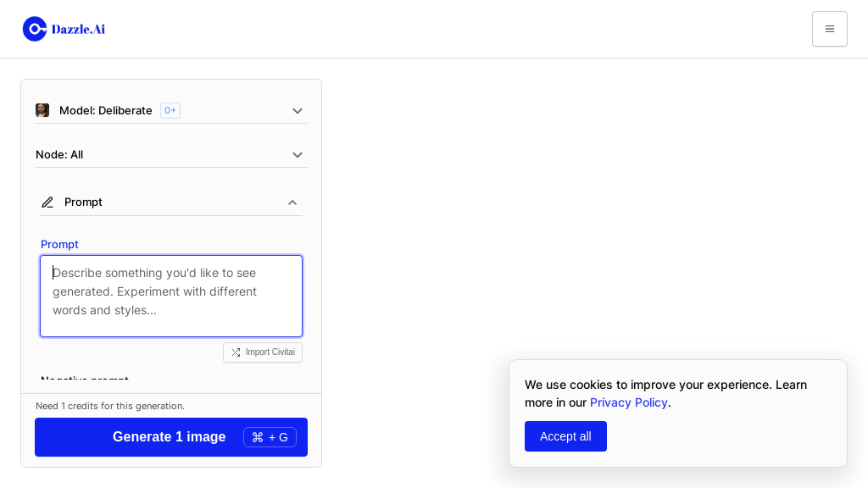The width and height of the screenshot is (868, 488).
Task: Collapse the Prompt section using its chevron
Action: (292, 202)
